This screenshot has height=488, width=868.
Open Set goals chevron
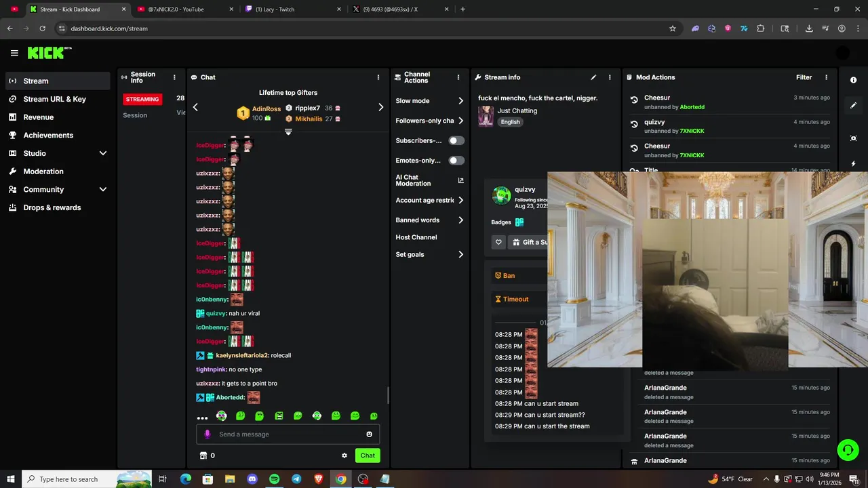460,255
